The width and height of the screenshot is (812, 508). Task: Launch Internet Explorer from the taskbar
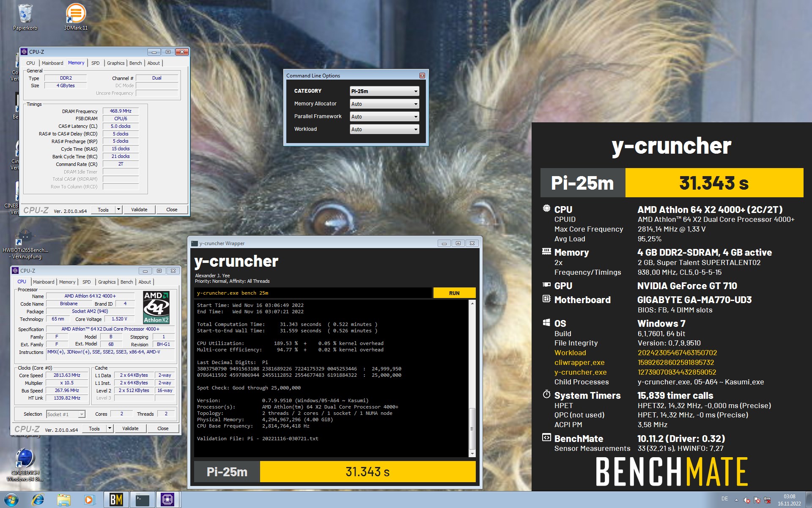point(38,500)
